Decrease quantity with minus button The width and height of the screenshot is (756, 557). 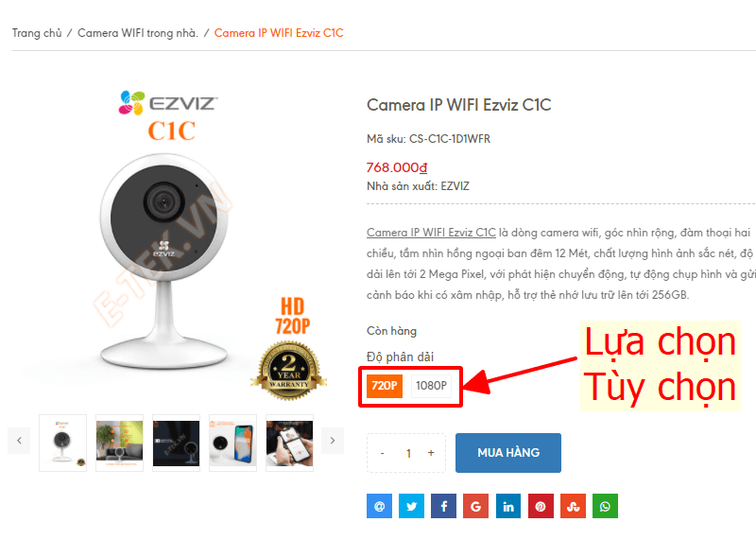click(x=383, y=453)
